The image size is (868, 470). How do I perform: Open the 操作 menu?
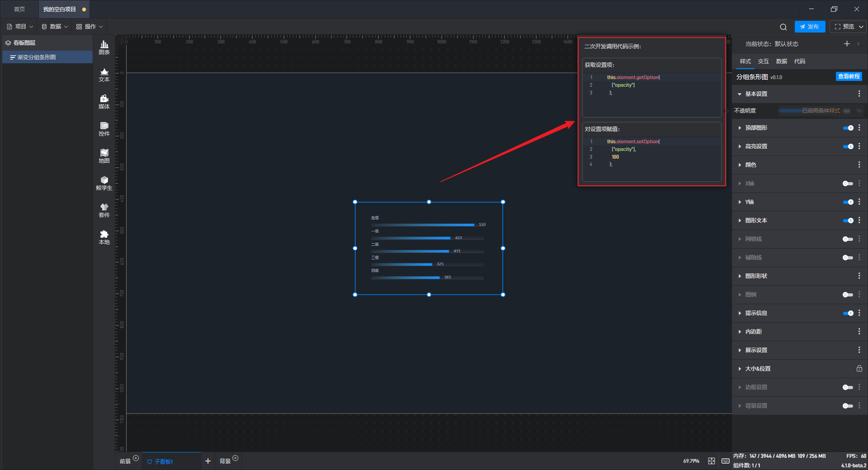(90, 27)
